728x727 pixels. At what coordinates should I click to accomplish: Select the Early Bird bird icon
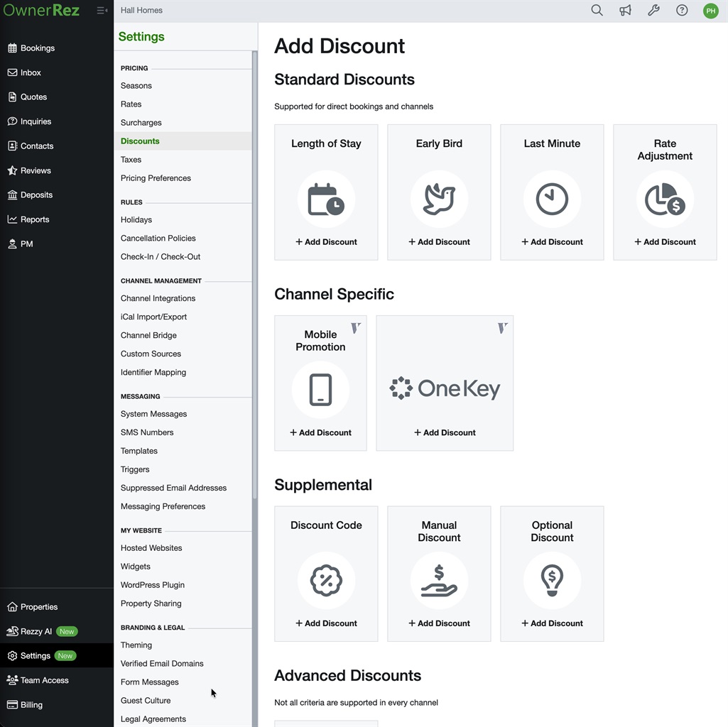click(x=439, y=199)
